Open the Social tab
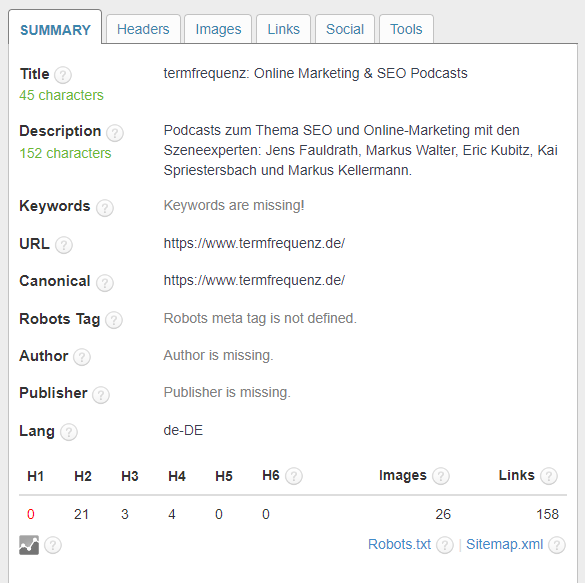The image size is (585, 583). click(345, 29)
